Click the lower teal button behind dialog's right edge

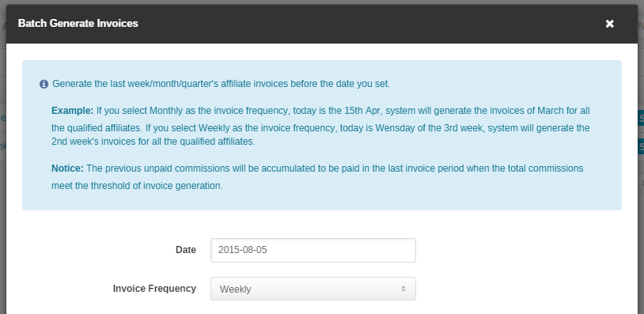[x=641, y=146]
